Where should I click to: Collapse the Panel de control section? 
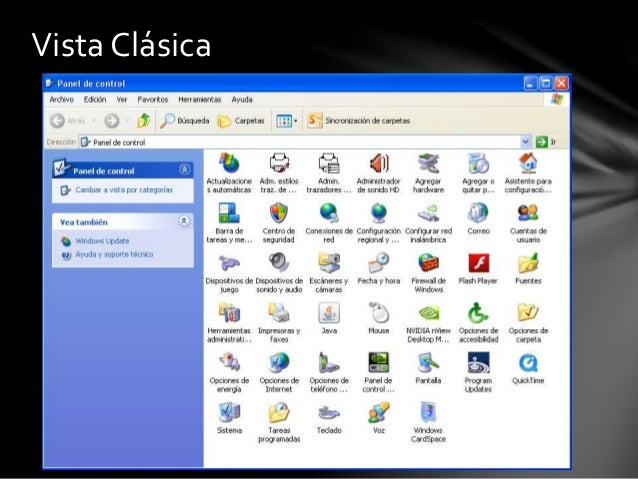click(x=184, y=169)
